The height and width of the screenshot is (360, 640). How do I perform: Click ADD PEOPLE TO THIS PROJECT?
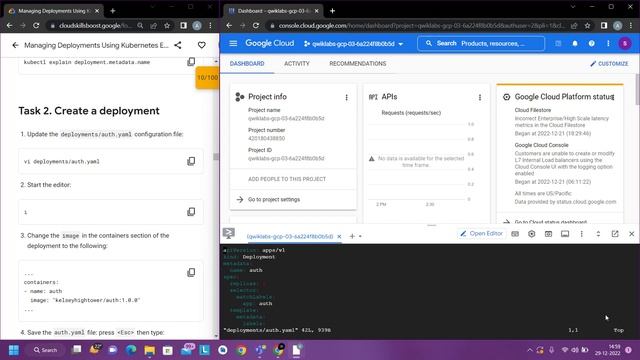(287, 179)
